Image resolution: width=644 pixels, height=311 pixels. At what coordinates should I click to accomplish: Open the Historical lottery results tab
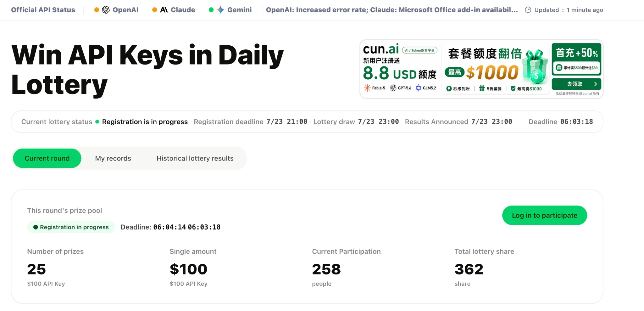(195, 158)
